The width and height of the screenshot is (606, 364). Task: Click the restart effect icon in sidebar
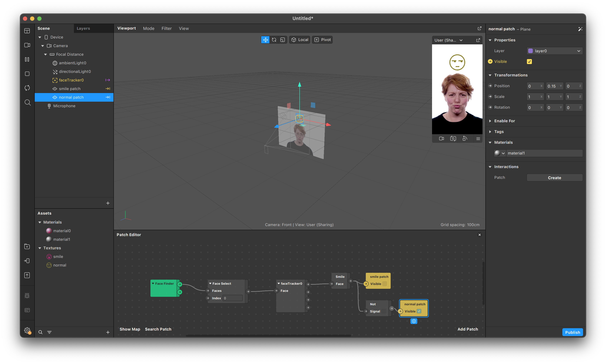(x=27, y=88)
